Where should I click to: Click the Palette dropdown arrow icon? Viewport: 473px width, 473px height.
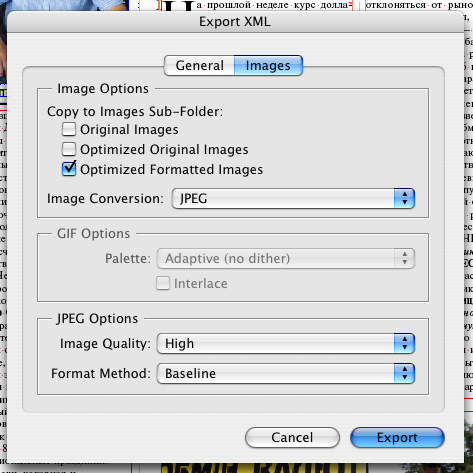point(404,258)
